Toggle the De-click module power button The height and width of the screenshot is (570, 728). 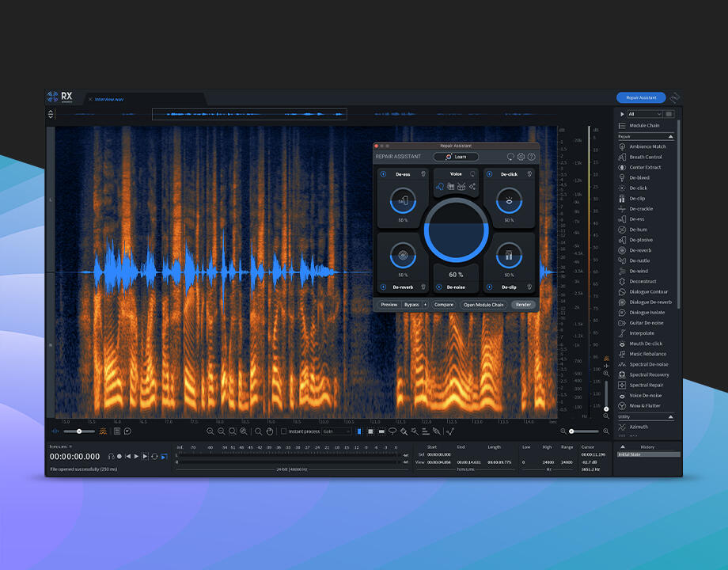coord(489,174)
